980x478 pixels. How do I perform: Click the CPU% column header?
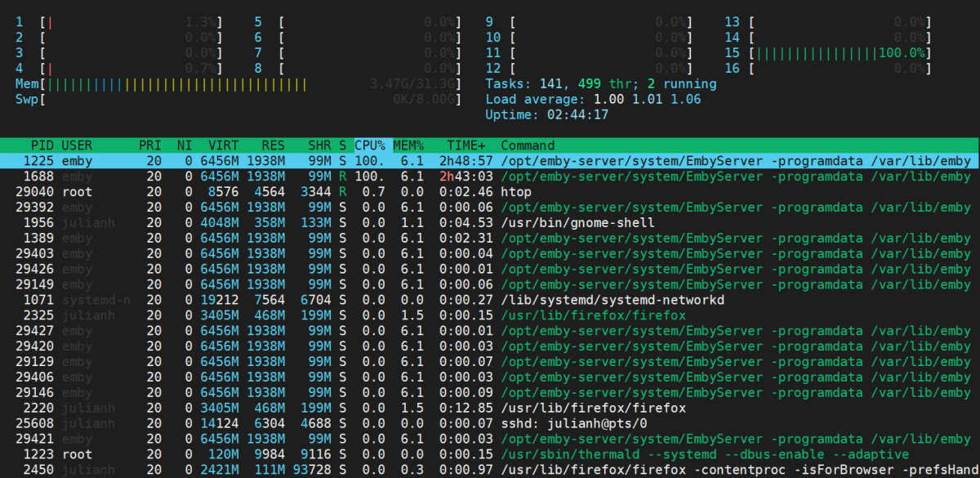[371, 145]
